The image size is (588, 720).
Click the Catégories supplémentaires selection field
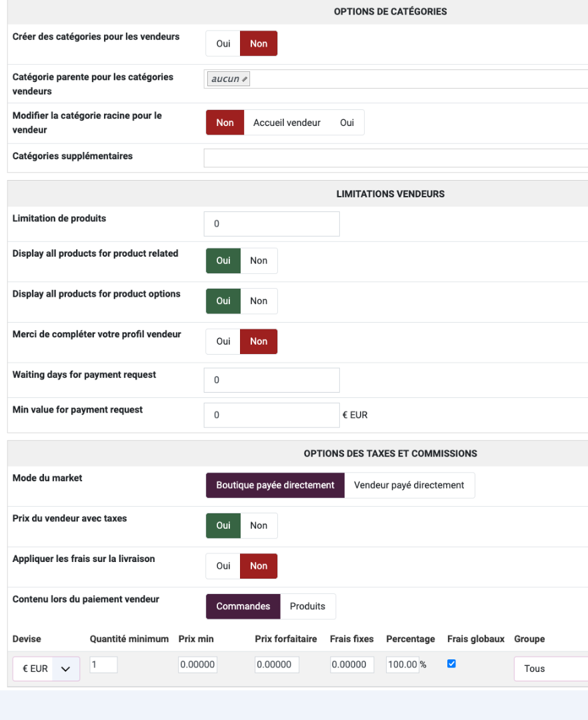click(x=395, y=158)
